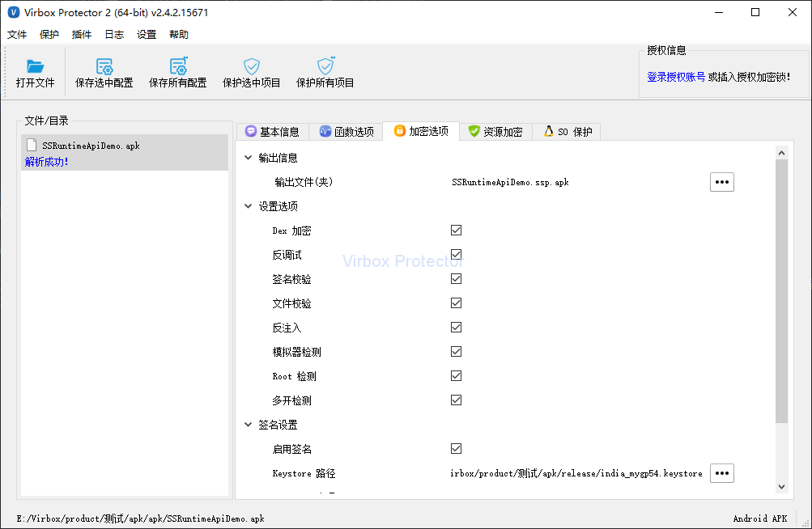812x529 pixels.
Task: Uncheck the Dex 加密 checkbox
Action: click(x=457, y=231)
